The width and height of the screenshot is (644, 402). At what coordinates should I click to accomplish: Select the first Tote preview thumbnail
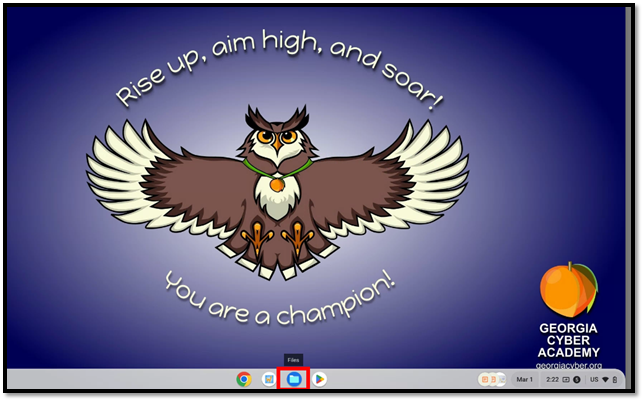pyautogui.click(x=485, y=380)
